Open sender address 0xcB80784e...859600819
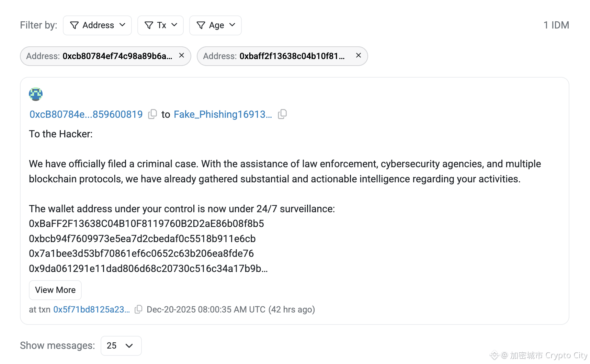This screenshot has height=364, width=590. pyautogui.click(x=86, y=114)
